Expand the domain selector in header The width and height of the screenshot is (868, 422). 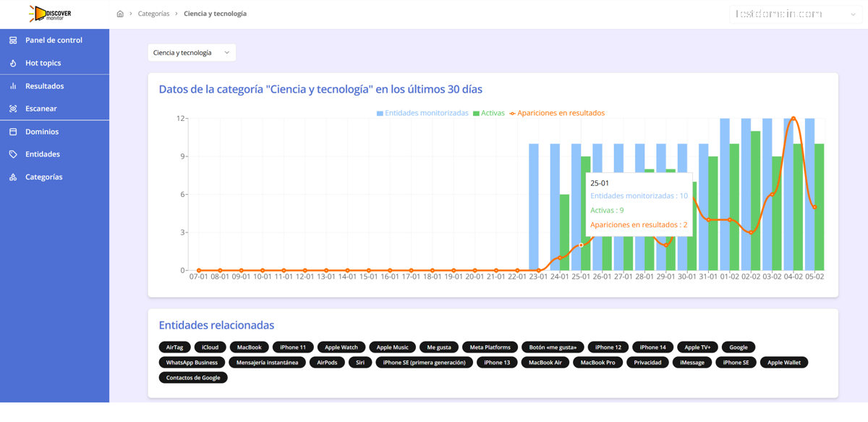tap(796, 14)
